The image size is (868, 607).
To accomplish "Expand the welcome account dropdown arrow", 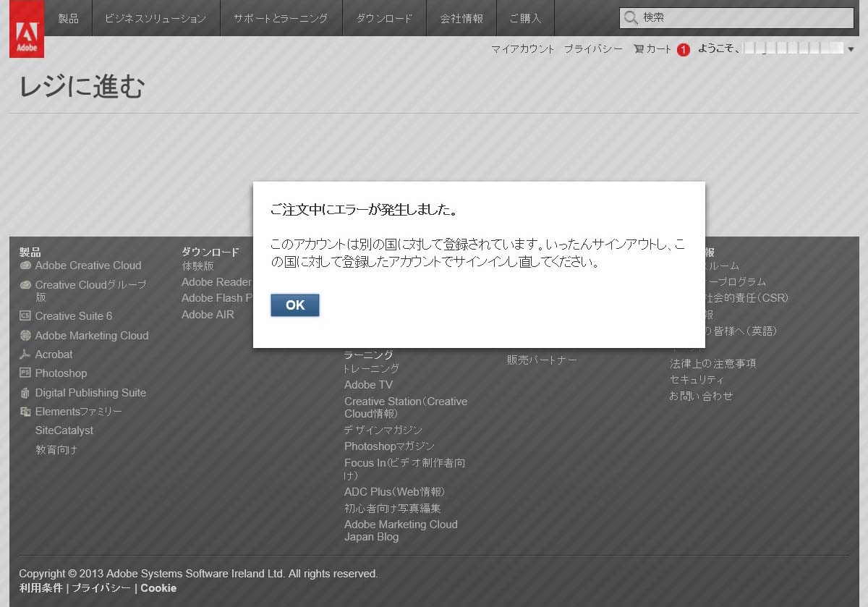I will pyautogui.click(x=851, y=49).
